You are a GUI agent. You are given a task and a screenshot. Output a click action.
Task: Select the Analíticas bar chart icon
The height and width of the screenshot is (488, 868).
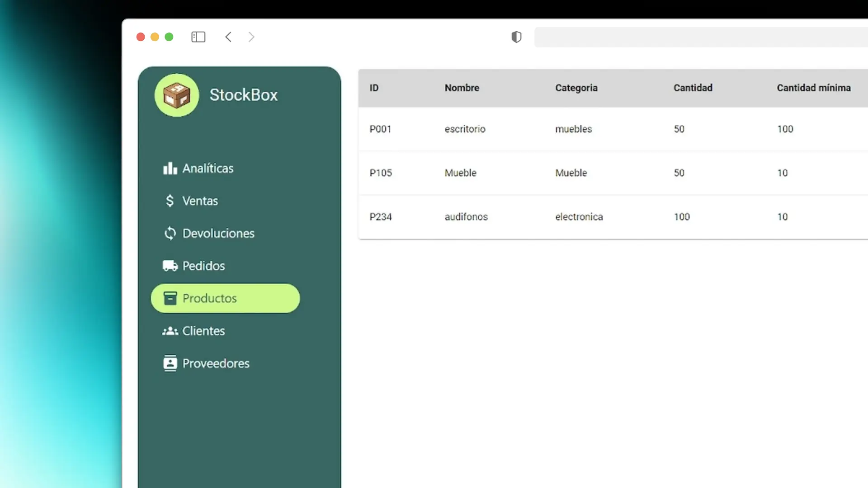pyautogui.click(x=170, y=168)
